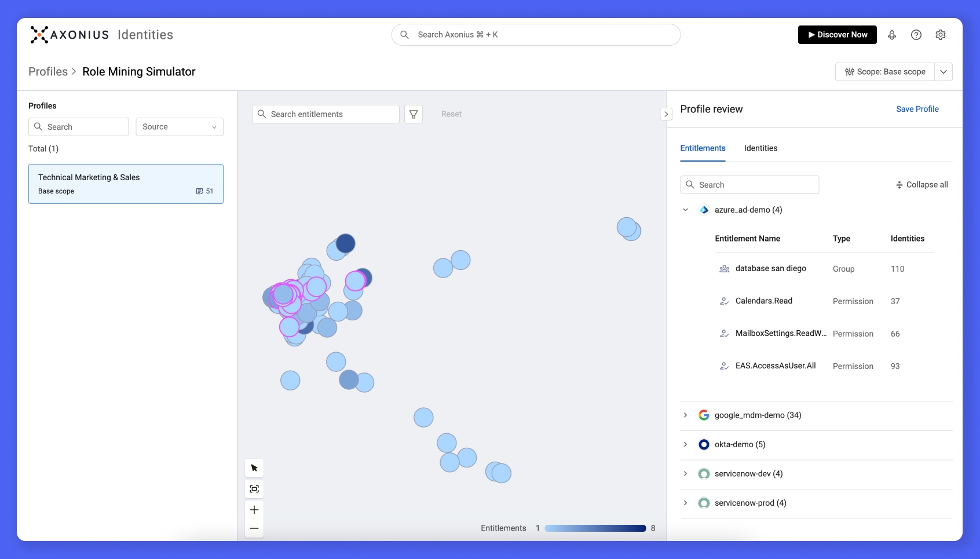Open the notifications bell

(x=892, y=35)
